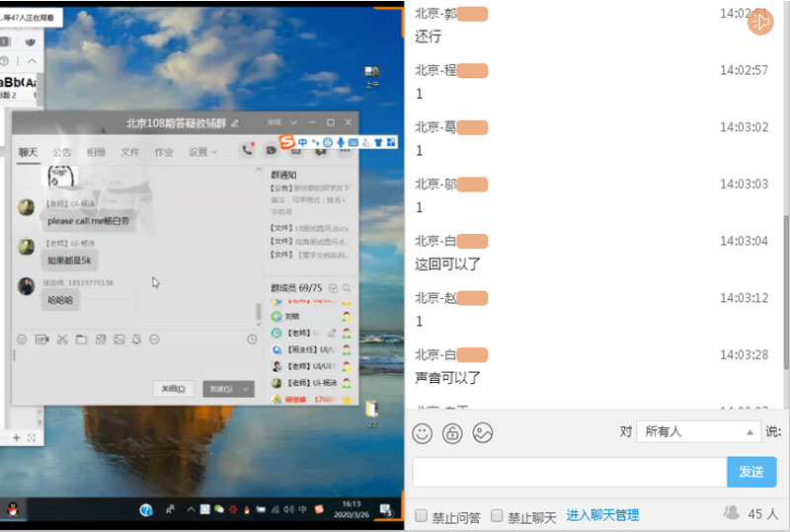Image resolution: width=790 pixels, height=532 pixels.
Task: Select the 【班主任】 member row
Action: (x=312, y=349)
